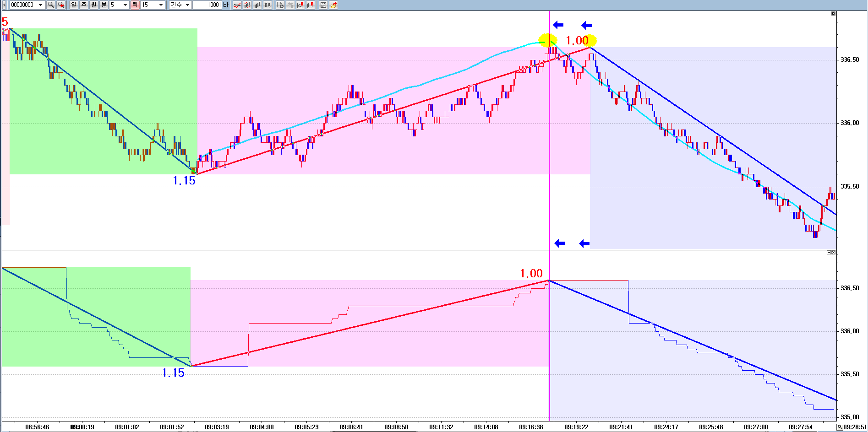Image resolution: width=868 pixels, height=432 pixels.
Task: Select the 분 (minute) period toggle
Action: (104, 5)
